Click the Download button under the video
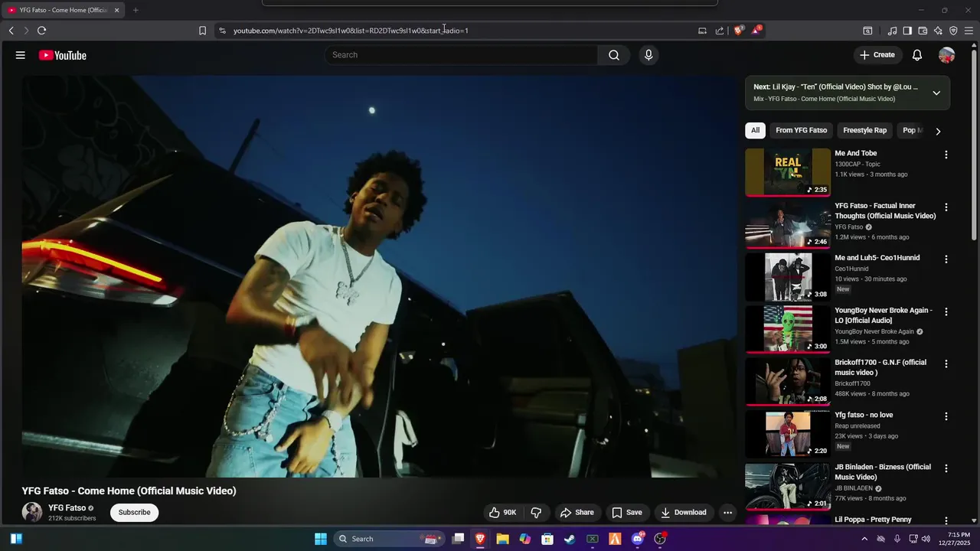This screenshot has width=980, height=551. (x=683, y=513)
